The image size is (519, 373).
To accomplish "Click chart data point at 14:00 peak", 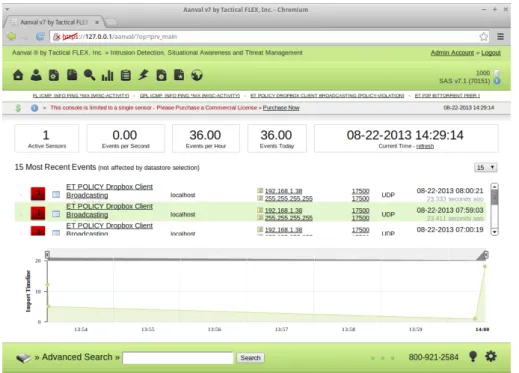I will [485, 267].
